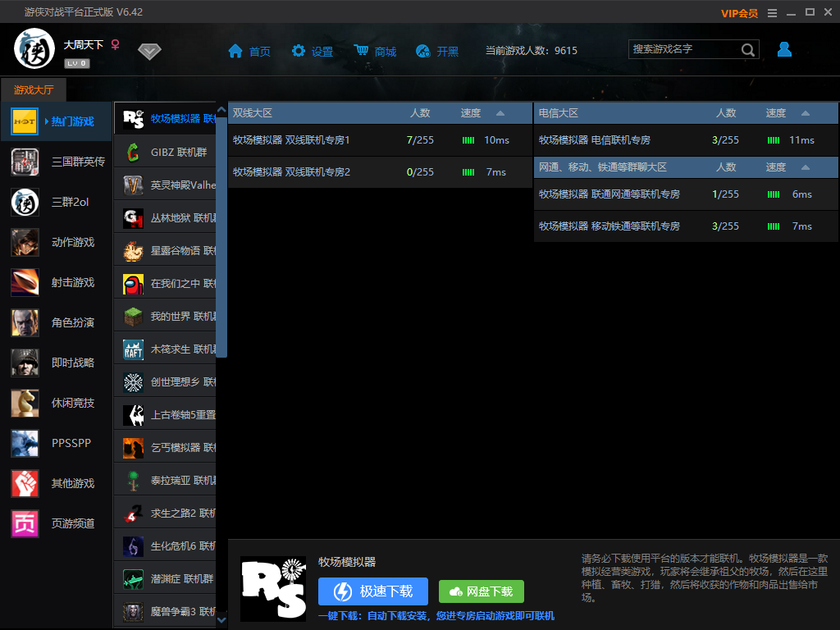
Task: Click the 在我们之中 Among Us icon
Action: pyautogui.click(x=134, y=284)
